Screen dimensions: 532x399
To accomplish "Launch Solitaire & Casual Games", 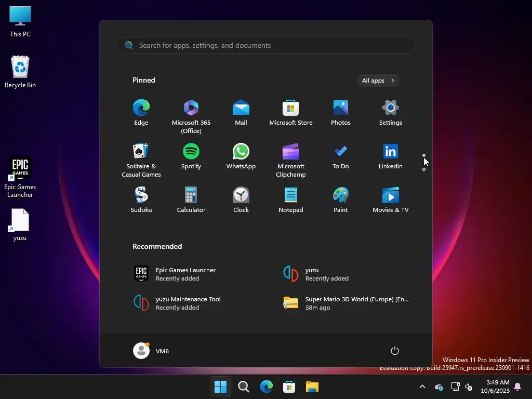I will (x=141, y=160).
